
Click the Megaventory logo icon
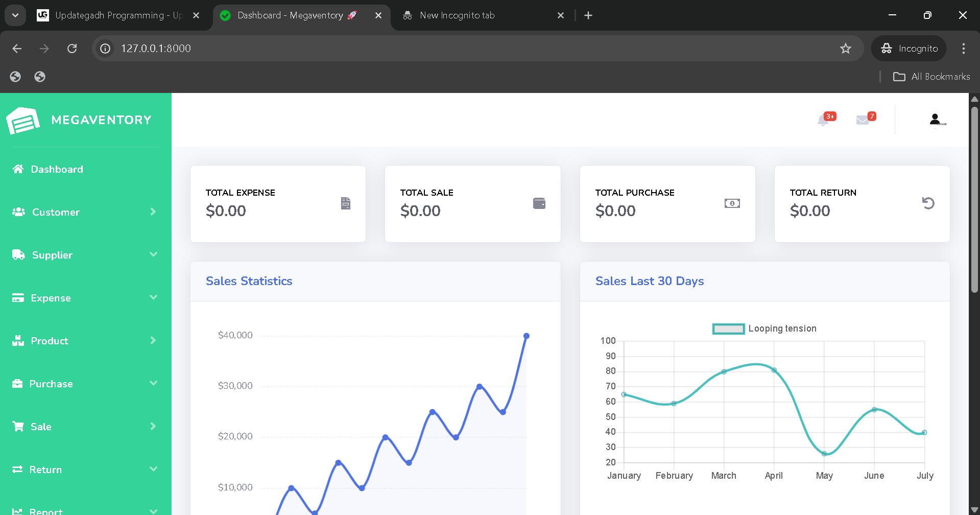point(23,121)
